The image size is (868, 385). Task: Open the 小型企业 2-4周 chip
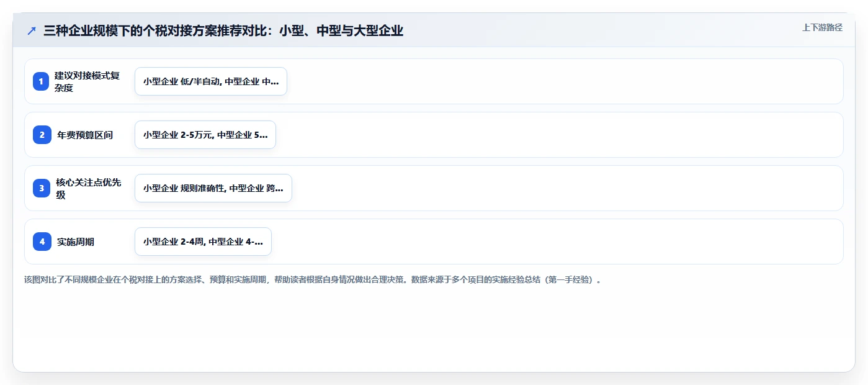[x=203, y=242]
